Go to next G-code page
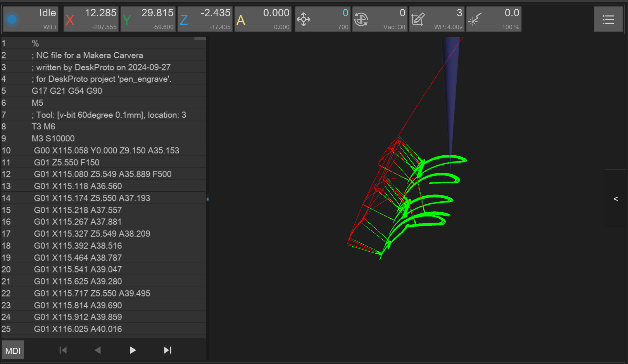 point(133,350)
